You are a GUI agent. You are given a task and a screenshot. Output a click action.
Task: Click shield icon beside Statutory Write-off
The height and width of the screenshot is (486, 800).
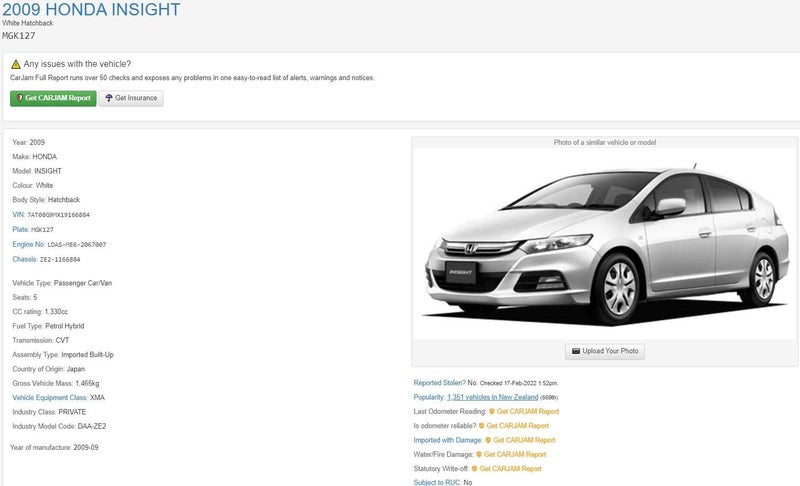[474, 469]
